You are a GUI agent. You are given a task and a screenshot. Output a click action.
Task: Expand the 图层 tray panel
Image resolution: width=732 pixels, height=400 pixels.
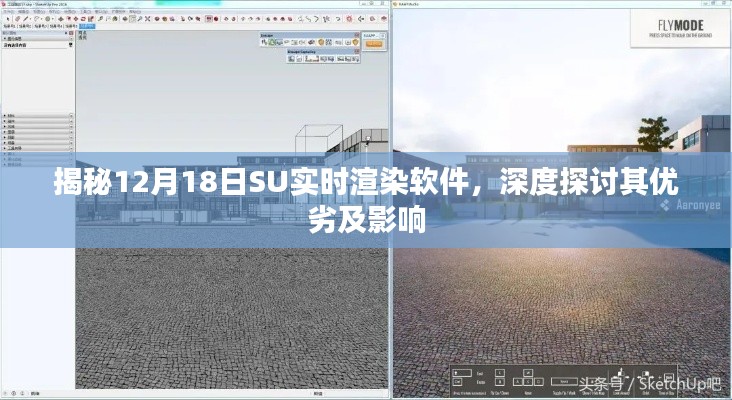[38, 132]
